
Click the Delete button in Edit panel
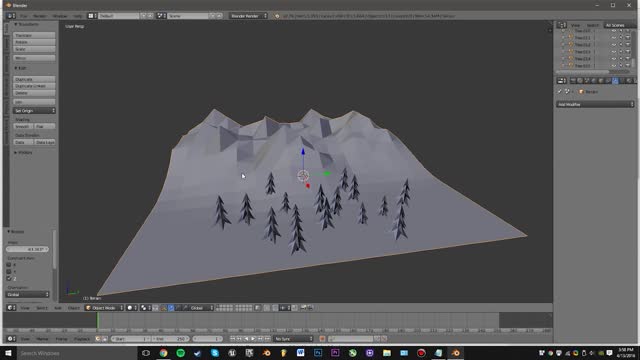click(34, 93)
